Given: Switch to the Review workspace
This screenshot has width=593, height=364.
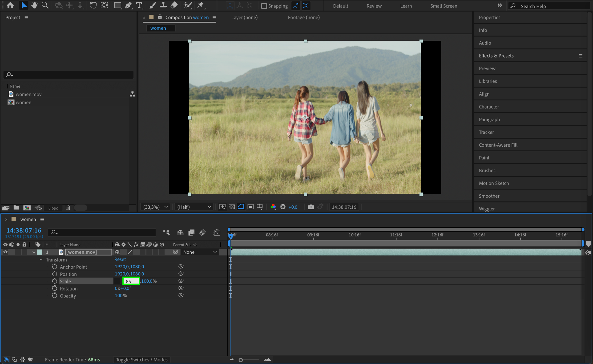Looking at the screenshot, I should click(x=374, y=6).
